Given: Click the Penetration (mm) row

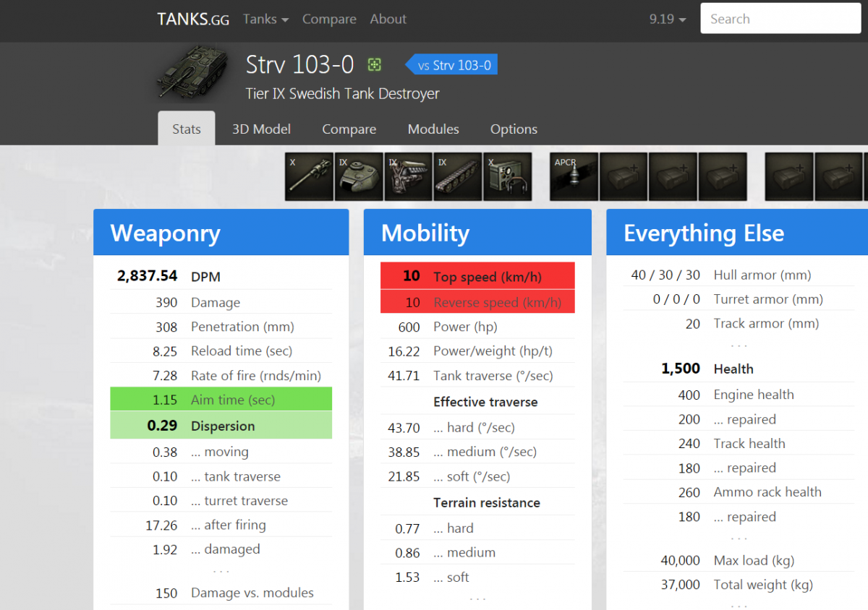Looking at the screenshot, I should tap(221, 327).
